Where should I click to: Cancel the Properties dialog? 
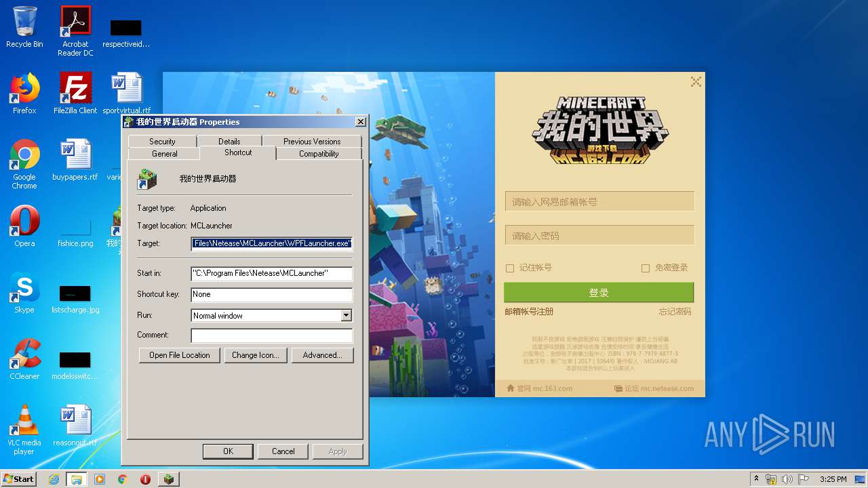[x=283, y=451]
